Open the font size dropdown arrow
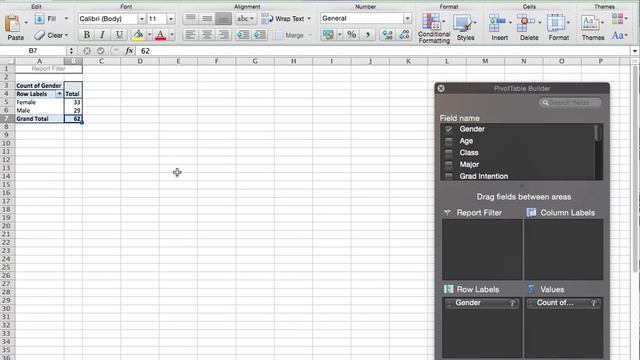 coord(171,19)
